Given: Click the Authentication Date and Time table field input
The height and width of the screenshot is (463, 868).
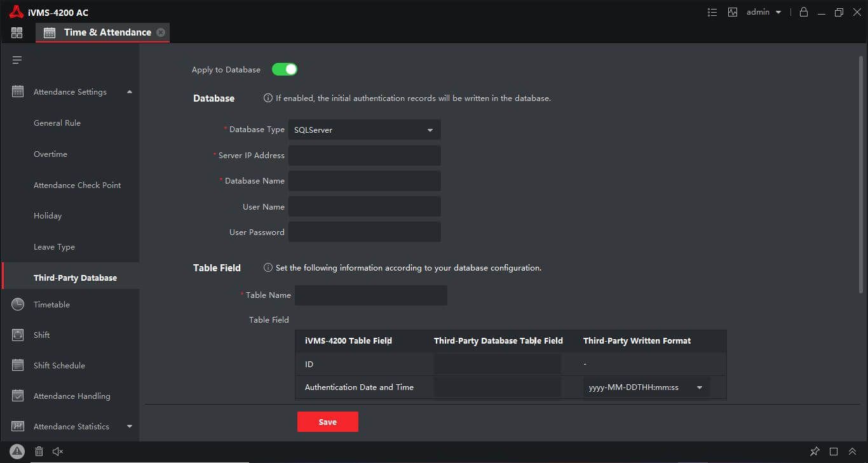Looking at the screenshot, I should (498, 387).
